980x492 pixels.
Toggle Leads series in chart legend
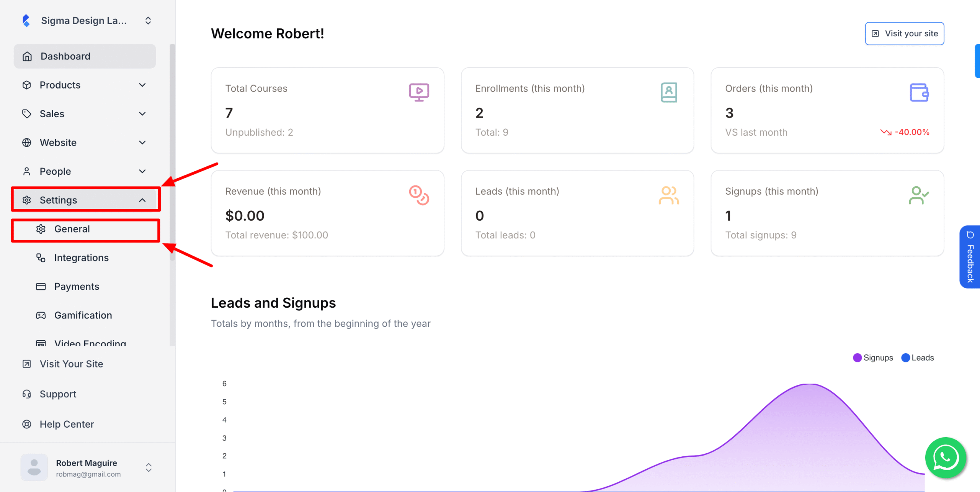[x=918, y=358]
